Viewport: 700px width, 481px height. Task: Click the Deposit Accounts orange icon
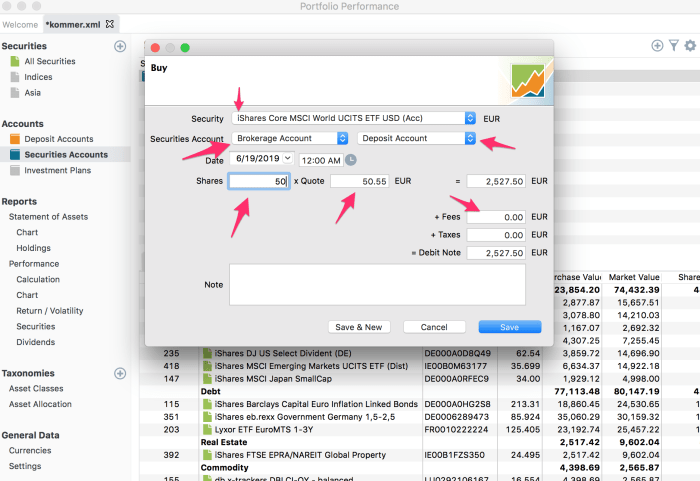(15, 139)
